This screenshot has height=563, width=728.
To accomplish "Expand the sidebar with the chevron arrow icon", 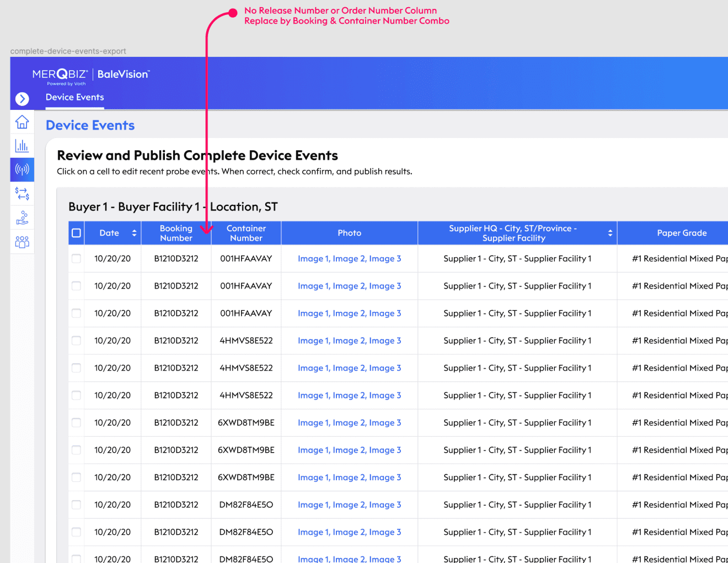I will 22,99.
